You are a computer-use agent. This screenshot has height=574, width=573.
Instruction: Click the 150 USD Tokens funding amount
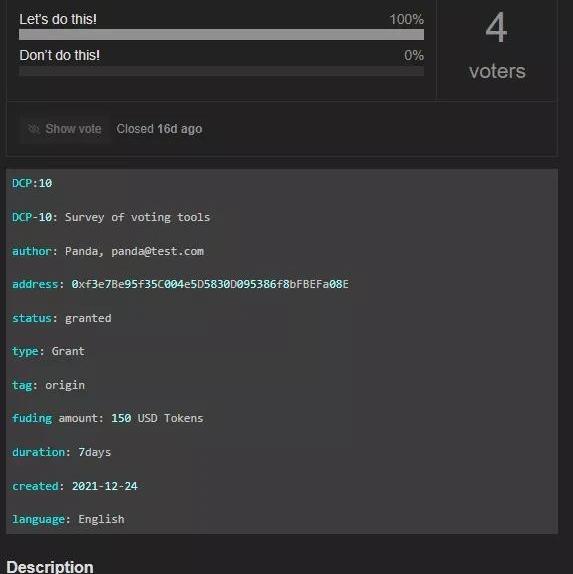tap(157, 418)
